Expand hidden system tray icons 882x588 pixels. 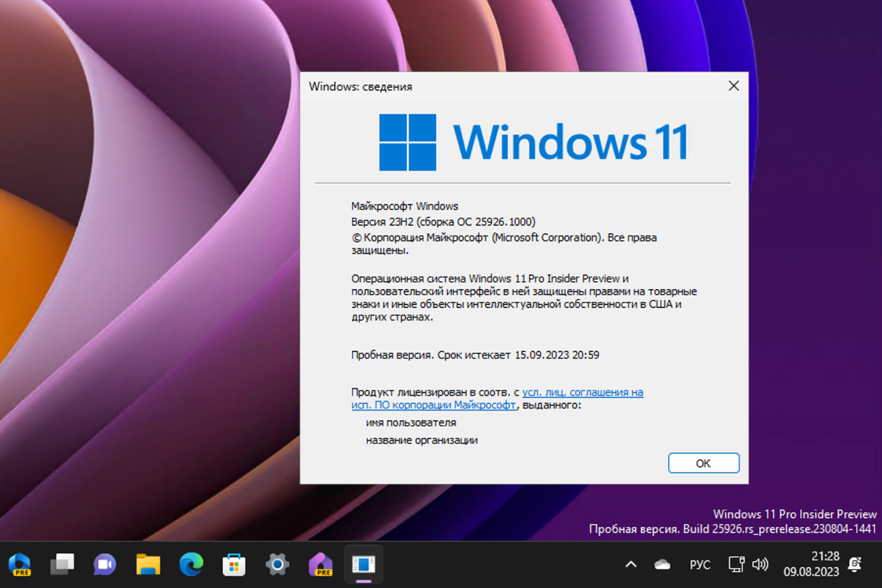coord(630,564)
